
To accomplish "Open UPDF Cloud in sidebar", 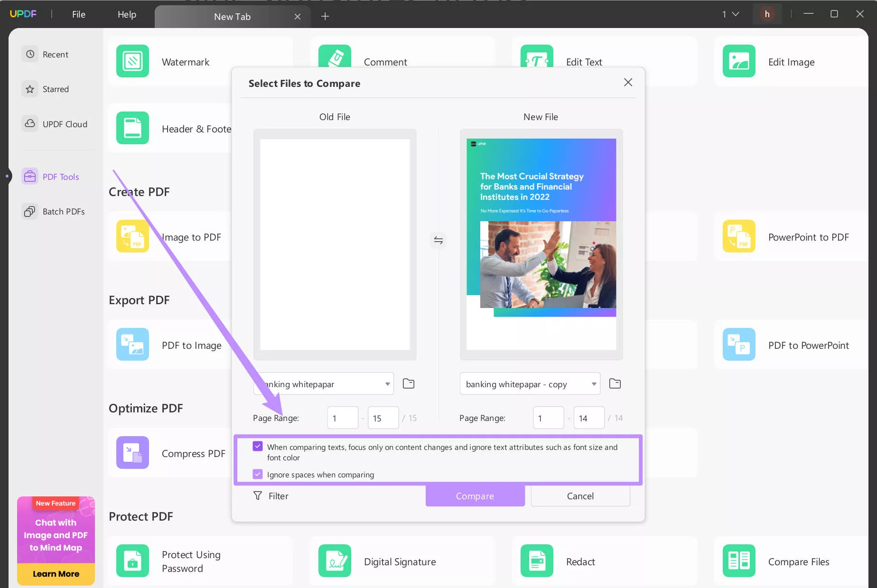I will click(x=55, y=124).
